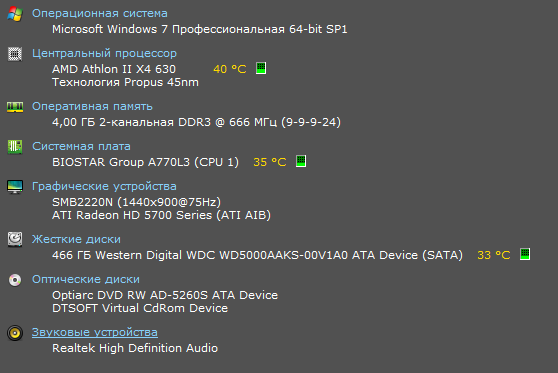This screenshot has width=558, height=373.
Task: Open the Центральный процессор section link
Action: click(104, 53)
